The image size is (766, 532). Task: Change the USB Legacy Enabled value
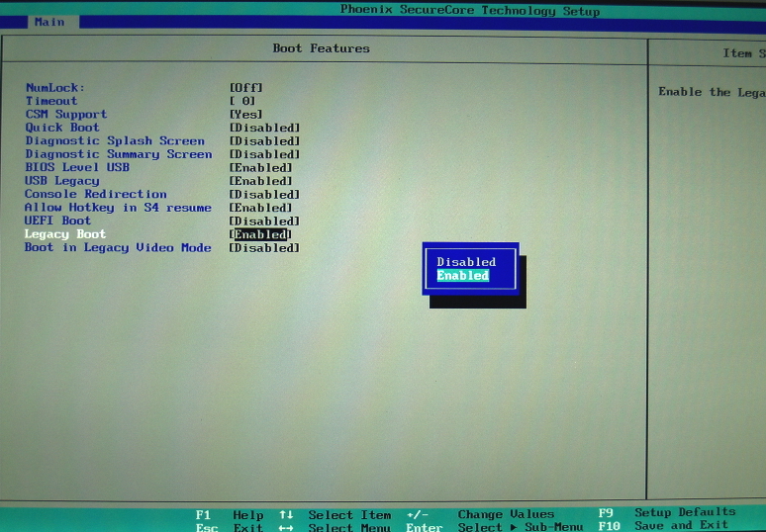tap(260, 181)
